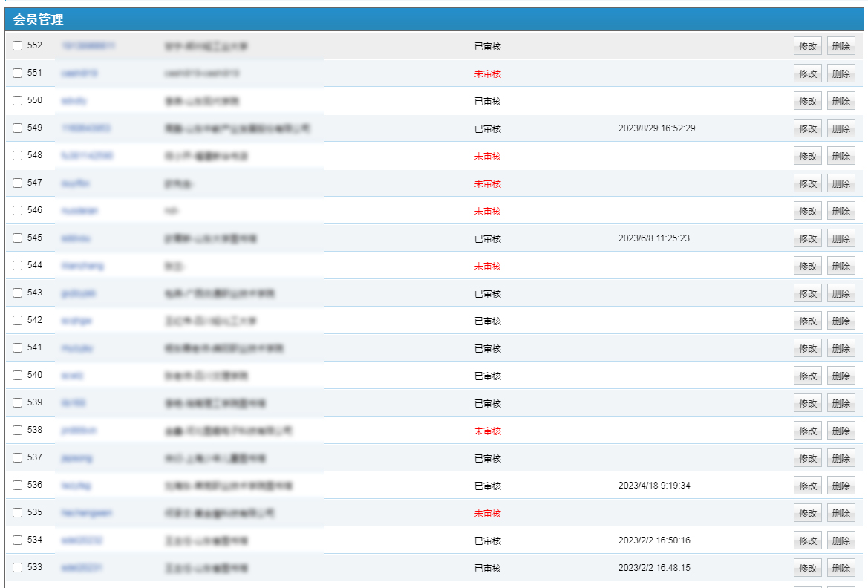This screenshot has width=868, height=588.
Task: Click 修改 in row 535
Action: (x=807, y=513)
